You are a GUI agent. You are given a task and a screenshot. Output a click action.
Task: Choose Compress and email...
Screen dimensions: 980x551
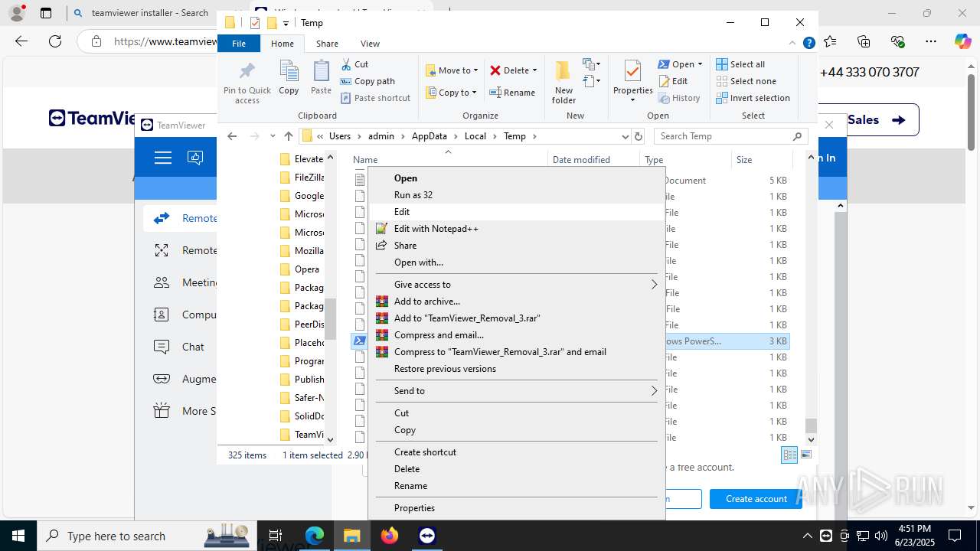pos(516,334)
